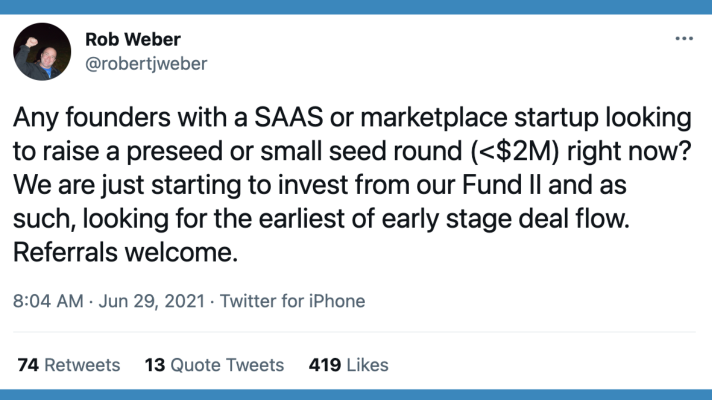Click the (<$2M) amount in the tweet
This screenshot has height=400, width=712.
(515, 151)
